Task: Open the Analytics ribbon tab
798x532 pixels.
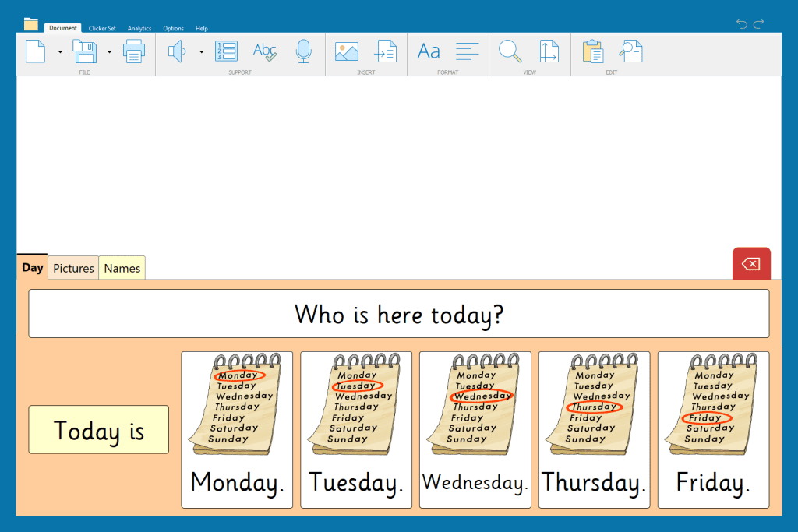Action: tap(139, 29)
